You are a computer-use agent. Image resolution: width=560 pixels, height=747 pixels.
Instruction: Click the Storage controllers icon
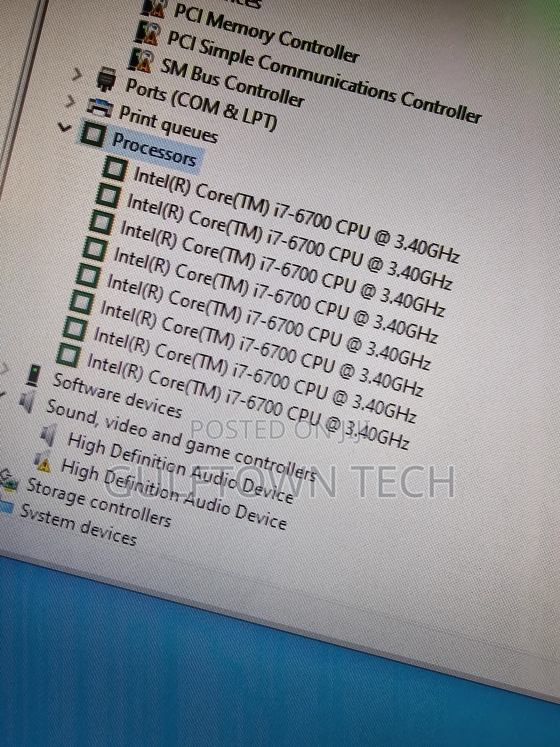coord(8,481)
